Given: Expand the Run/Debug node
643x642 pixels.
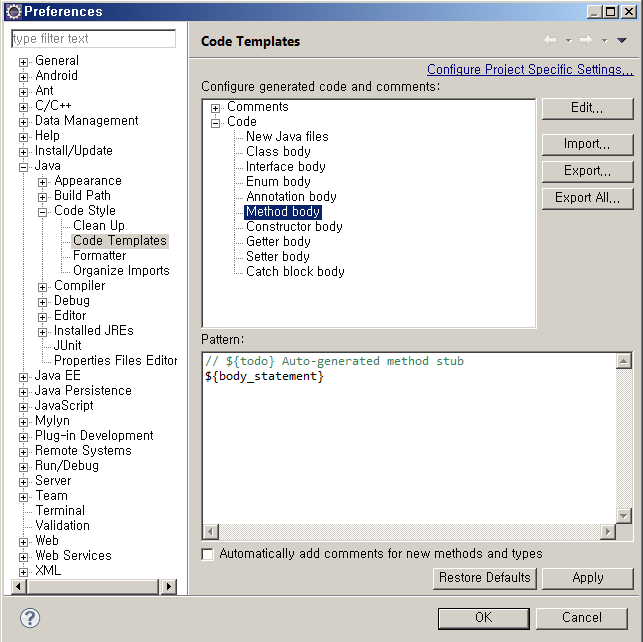Looking at the screenshot, I should tap(23, 467).
